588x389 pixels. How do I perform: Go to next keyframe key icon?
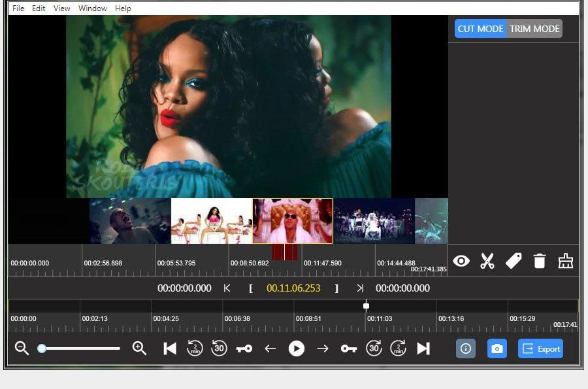click(x=348, y=349)
